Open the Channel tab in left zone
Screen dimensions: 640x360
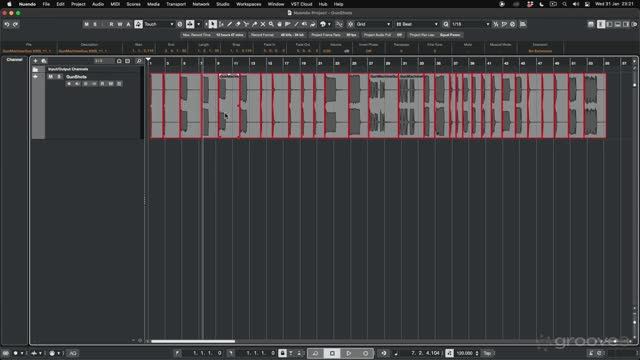(x=14, y=60)
